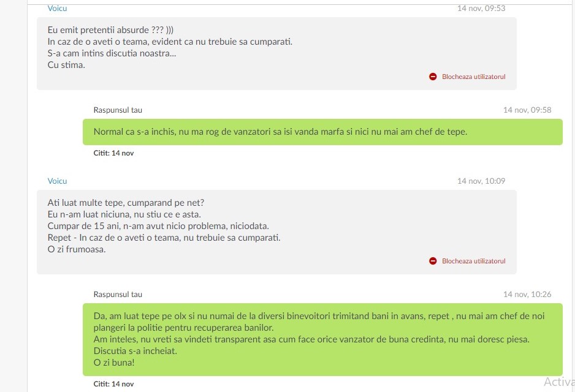
Task: Open Voicu's profile from the 09:53 message
Action: [x=57, y=8]
